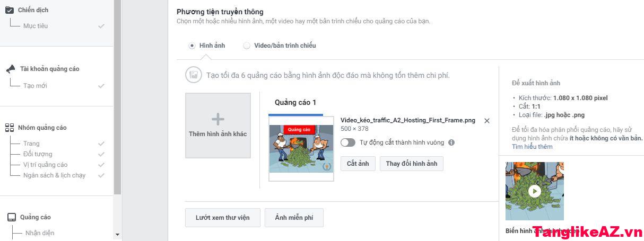This screenshot has height=241, width=644.
Task: Click the Chiến dịch folder icon
Action: [10, 10]
